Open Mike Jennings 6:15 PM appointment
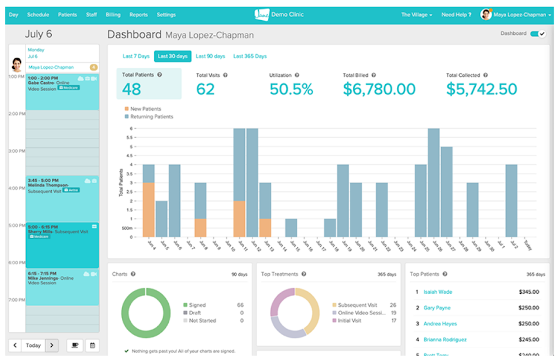 [62, 287]
